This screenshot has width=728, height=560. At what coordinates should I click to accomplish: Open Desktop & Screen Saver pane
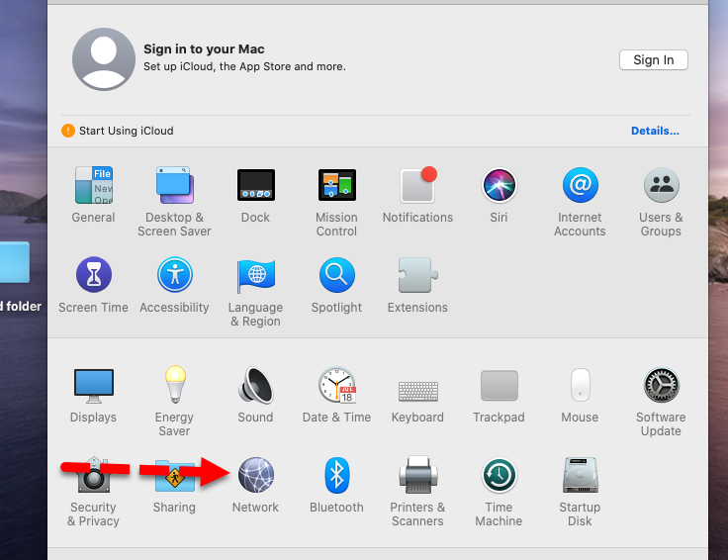point(174,186)
